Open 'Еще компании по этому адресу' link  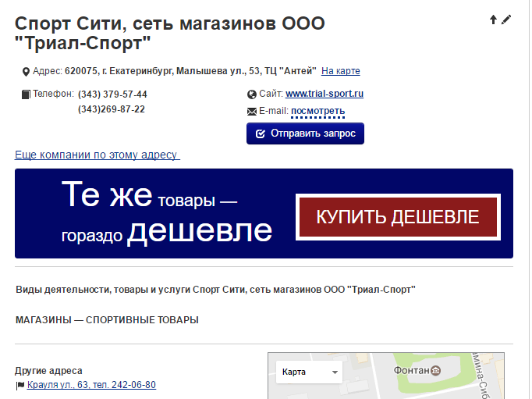pyautogui.click(x=97, y=155)
